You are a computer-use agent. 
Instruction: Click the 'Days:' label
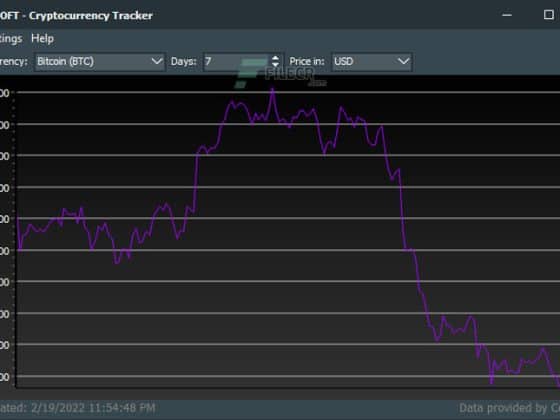(184, 61)
